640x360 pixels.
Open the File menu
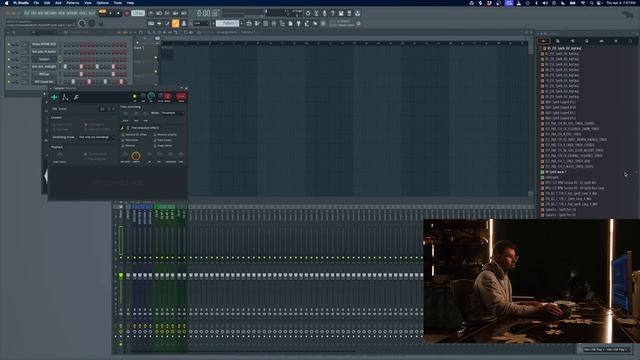(x=36, y=3)
